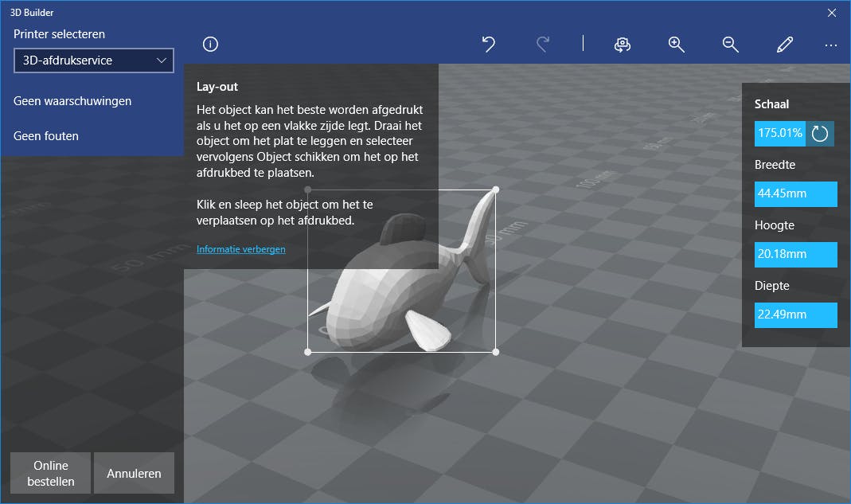Select Geen fouten in the sidebar
The height and width of the screenshot is (504, 851).
45,135
